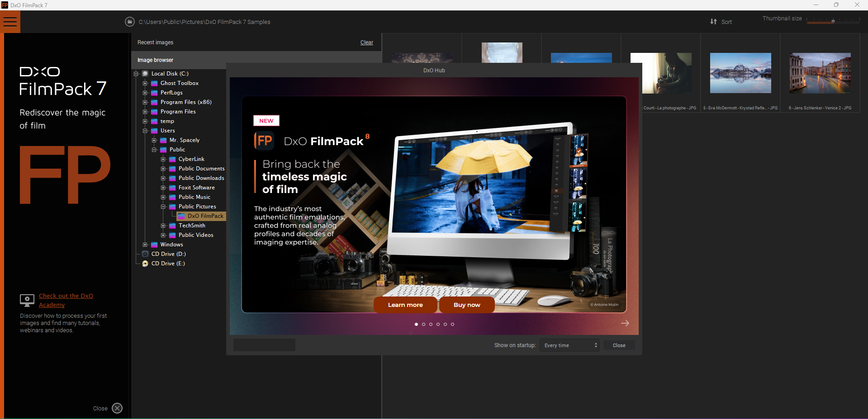Click the Local Disk (C:) drive icon
This screenshot has width=868, height=419.
click(x=145, y=74)
